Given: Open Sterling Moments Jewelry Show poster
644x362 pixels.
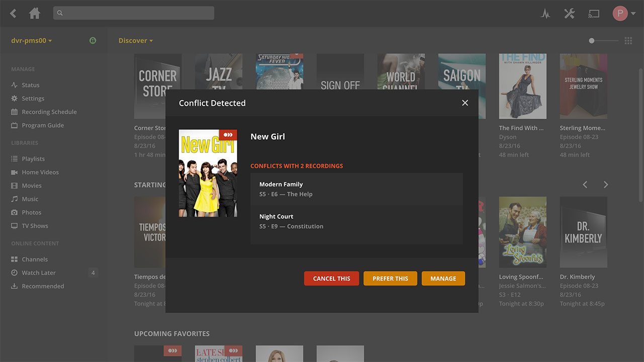Looking at the screenshot, I should tap(584, 86).
